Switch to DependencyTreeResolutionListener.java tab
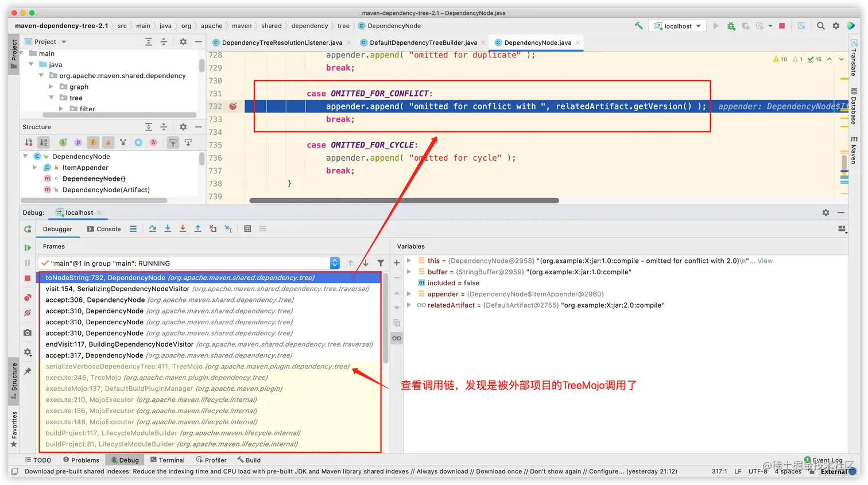This screenshot has height=485, width=868. 282,42
